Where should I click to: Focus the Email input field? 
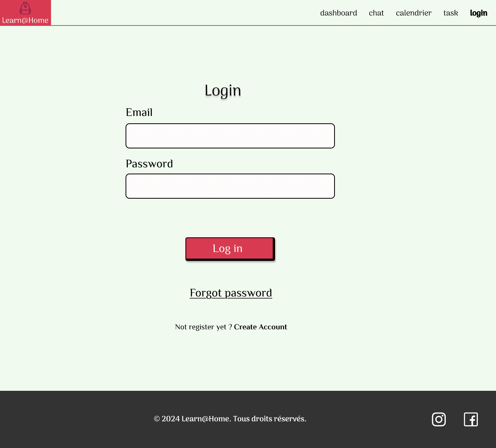click(x=230, y=136)
